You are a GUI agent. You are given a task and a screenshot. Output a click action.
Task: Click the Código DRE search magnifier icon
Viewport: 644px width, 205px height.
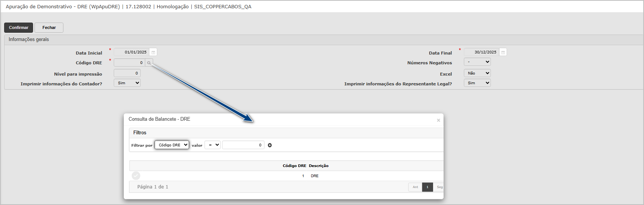pyautogui.click(x=149, y=63)
